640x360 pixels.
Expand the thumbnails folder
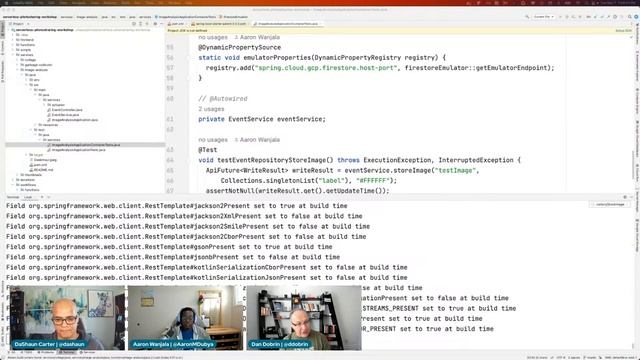pyautogui.click(x=18, y=175)
